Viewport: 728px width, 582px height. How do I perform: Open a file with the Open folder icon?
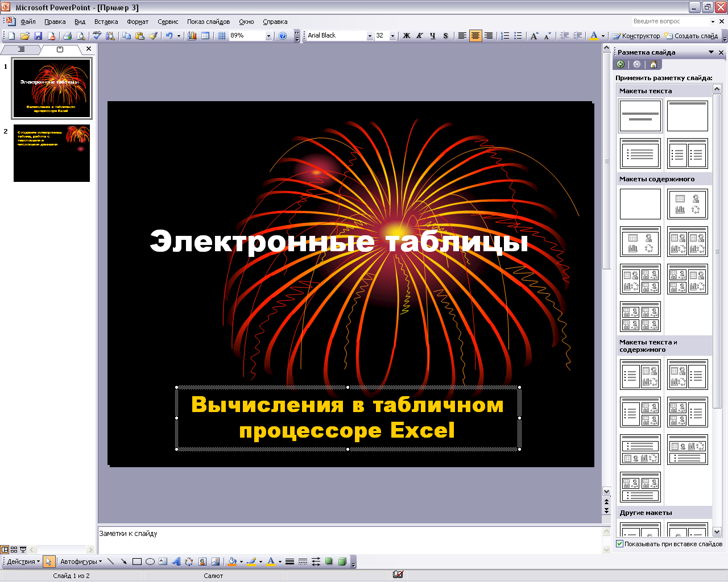tap(25, 36)
